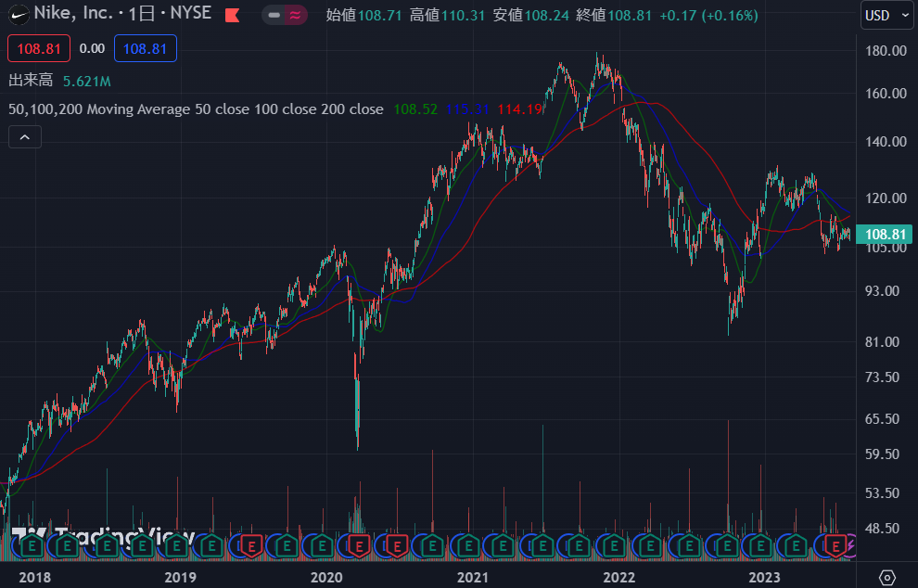Click the 2023 year label on time axis

coord(765,578)
